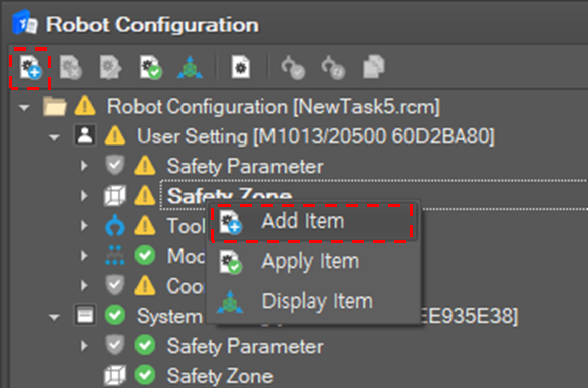This screenshot has height=388, width=588.
Task: Click the Apply Item toolbar icon
Action: click(150, 68)
